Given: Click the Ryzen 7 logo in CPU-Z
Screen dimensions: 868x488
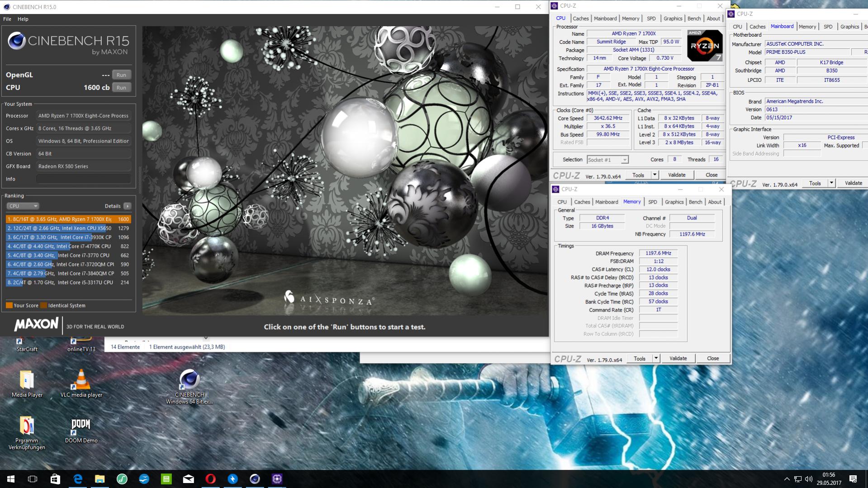Looking at the screenshot, I should click(705, 46).
